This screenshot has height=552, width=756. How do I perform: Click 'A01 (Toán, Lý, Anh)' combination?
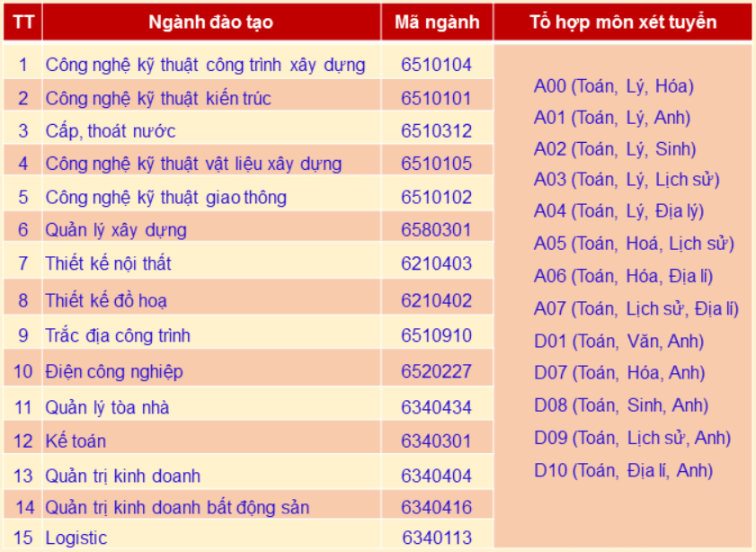pos(612,118)
